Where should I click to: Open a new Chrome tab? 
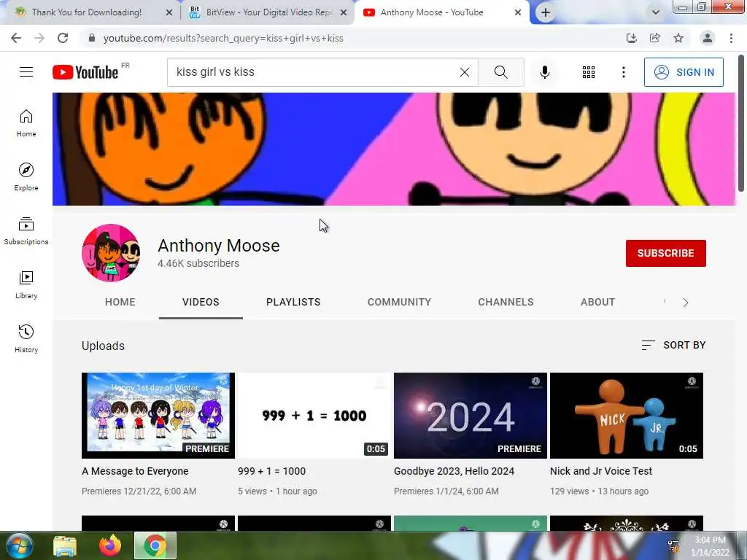pos(546,12)
